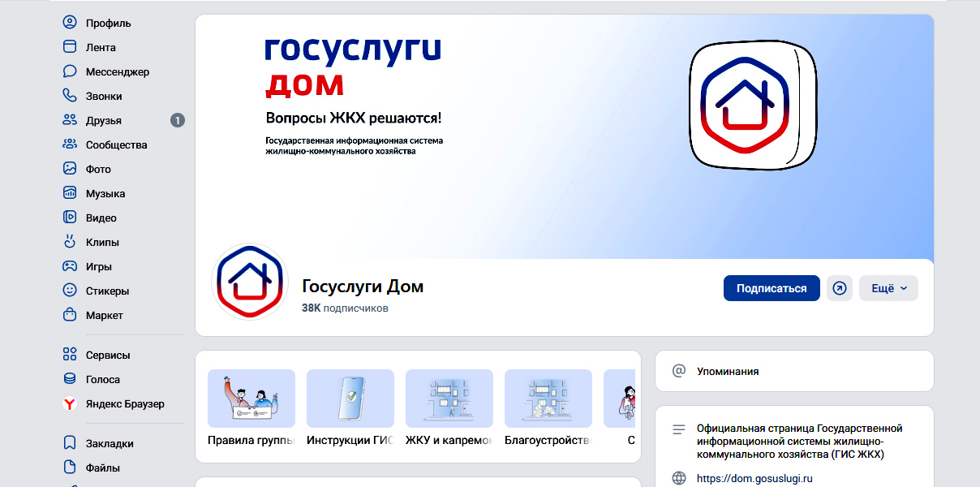The height and width of the screenshot is (487, 980).
Task: Click the Госуслуги Дом group title
Action: tap(363, 287)
